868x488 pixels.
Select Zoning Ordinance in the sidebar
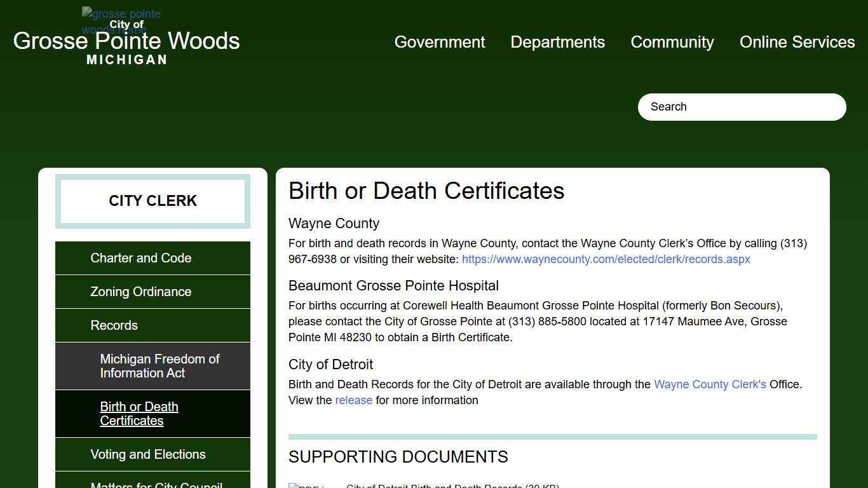[140, 292]
